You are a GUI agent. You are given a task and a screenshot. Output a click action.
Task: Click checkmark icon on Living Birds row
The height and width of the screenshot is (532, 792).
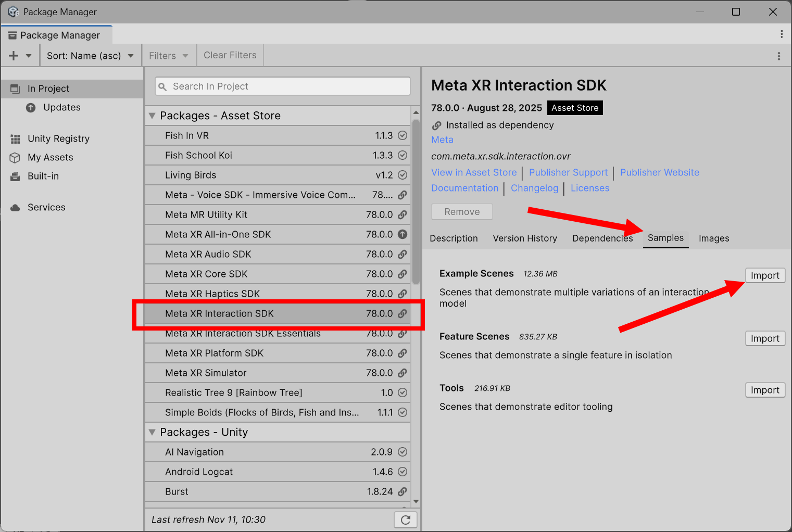coord(403,175)
